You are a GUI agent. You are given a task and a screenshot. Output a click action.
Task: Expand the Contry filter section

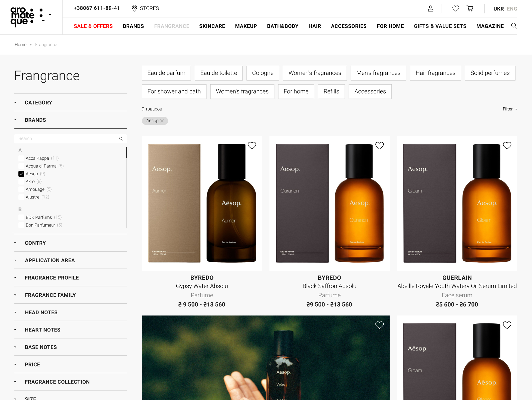[71, 243]
